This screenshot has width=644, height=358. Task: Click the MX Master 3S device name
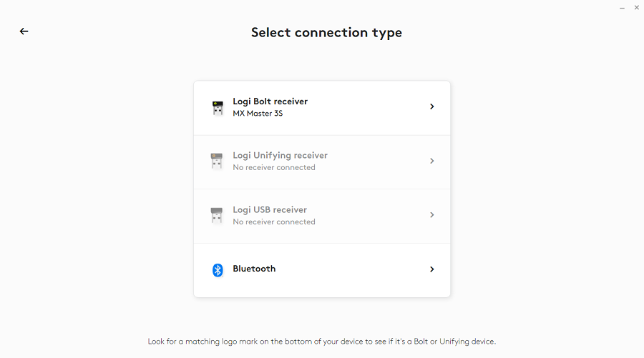coord(258,114)
